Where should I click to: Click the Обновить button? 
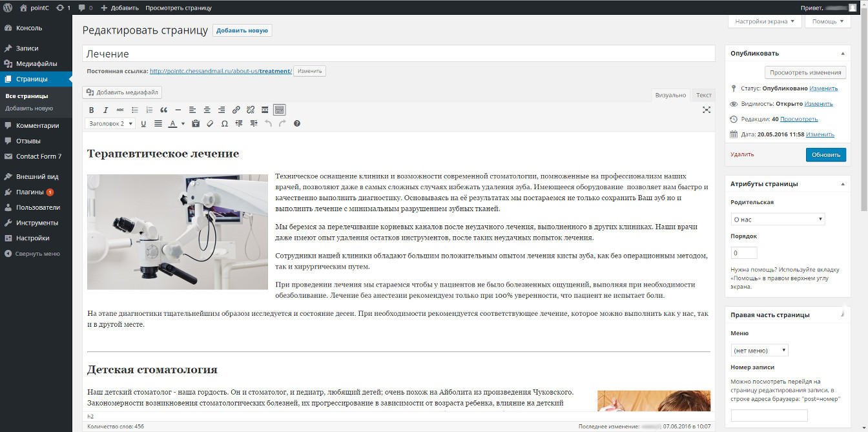[825, 154]
